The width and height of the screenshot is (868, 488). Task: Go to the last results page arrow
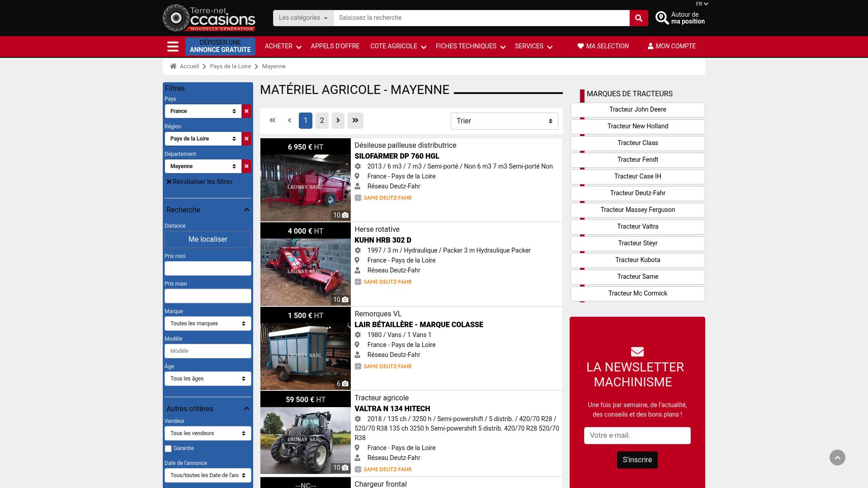click(x=355, y=121)
